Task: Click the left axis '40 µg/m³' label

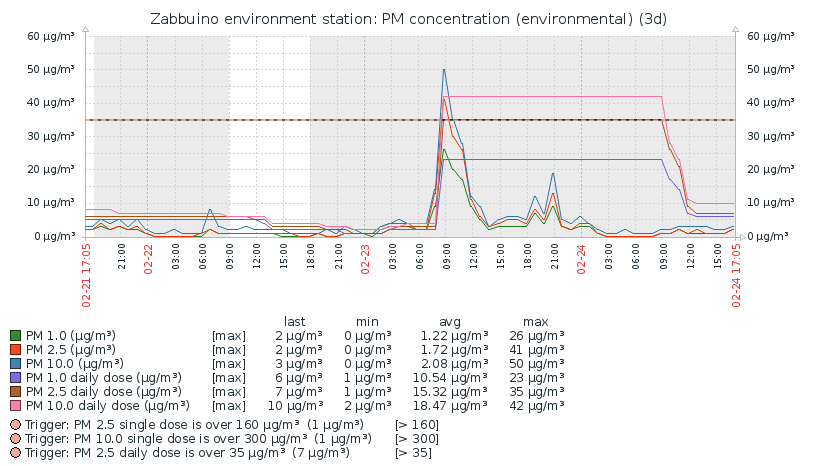Action: click(51, 103)
